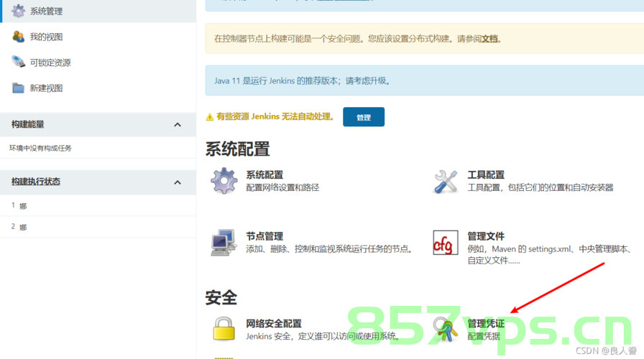
Task: Select executor row number 2
Action: coord(98,227)
